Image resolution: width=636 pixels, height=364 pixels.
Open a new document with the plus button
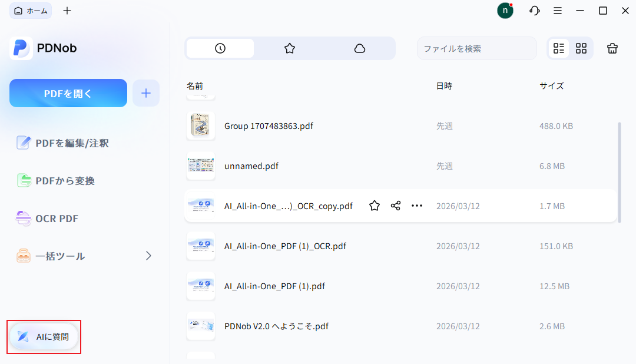pos(145,92)
